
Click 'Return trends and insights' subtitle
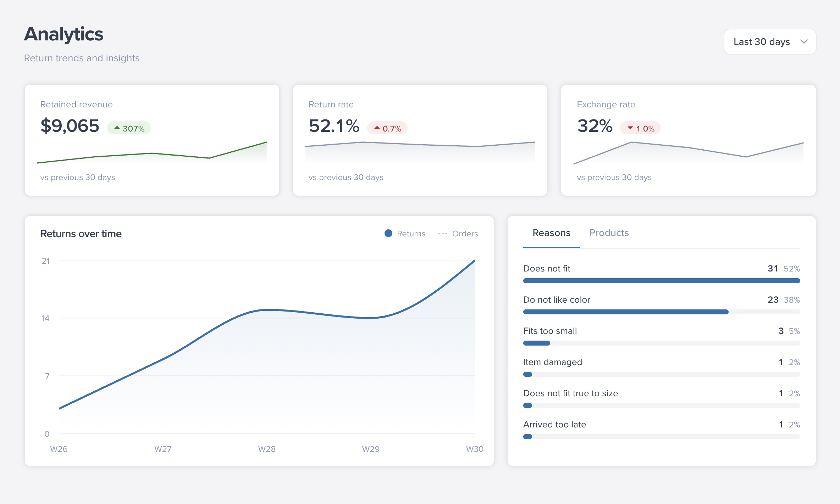coord(82,58)
